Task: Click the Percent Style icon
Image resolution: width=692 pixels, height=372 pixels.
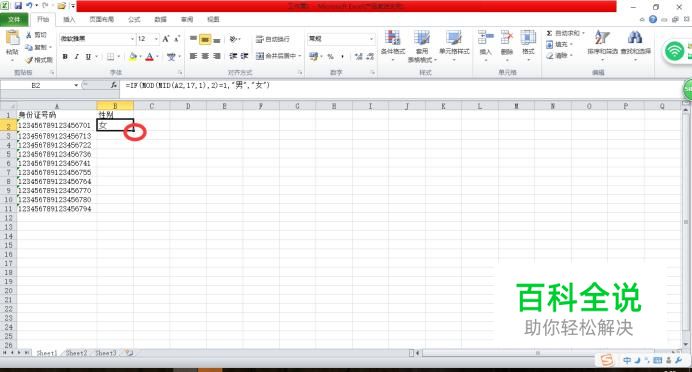Action: (x=330, y=56)
